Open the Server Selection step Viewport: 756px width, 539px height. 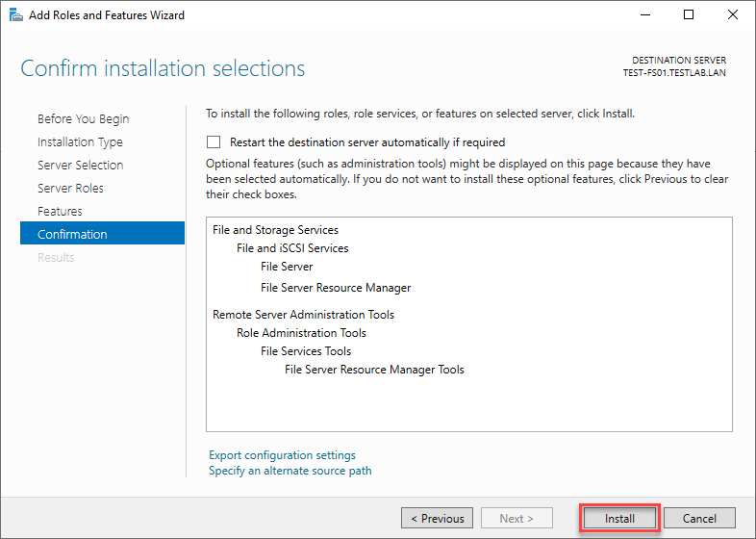coord(81,165)
